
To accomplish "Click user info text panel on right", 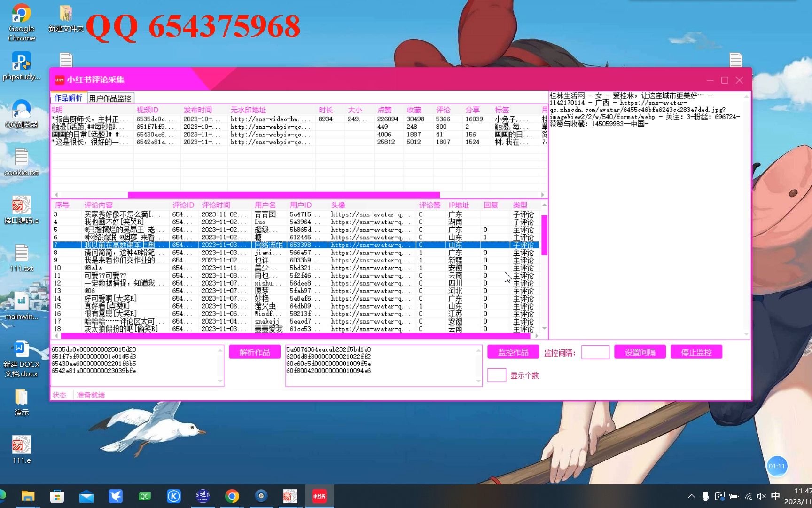I will click(649, 214).
